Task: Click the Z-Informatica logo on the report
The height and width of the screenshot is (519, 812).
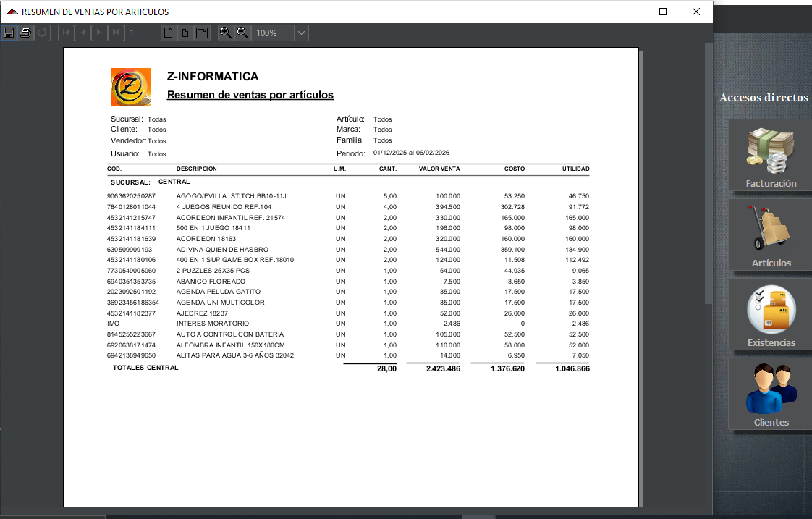Action: click(x=130, y=86)
